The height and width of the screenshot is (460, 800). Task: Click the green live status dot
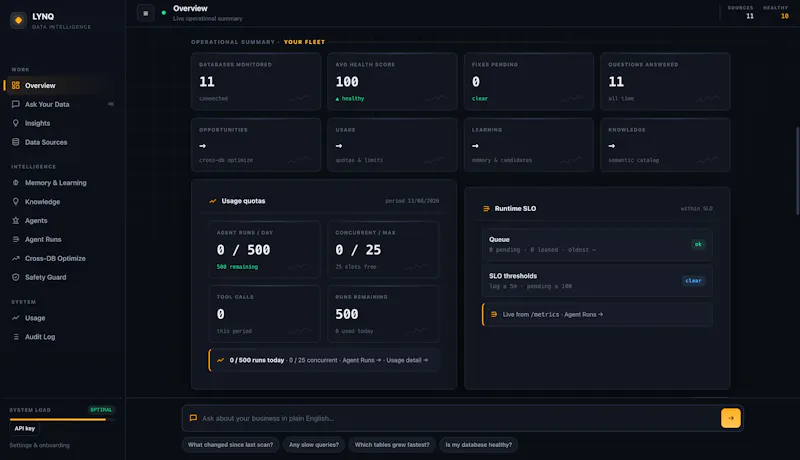coord(164,13)
